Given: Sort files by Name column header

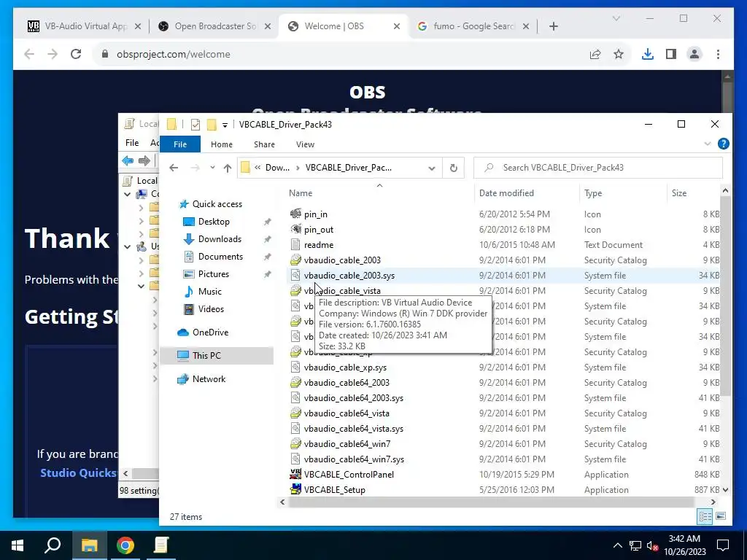Looking at the screenshot, I should [301, 192].
